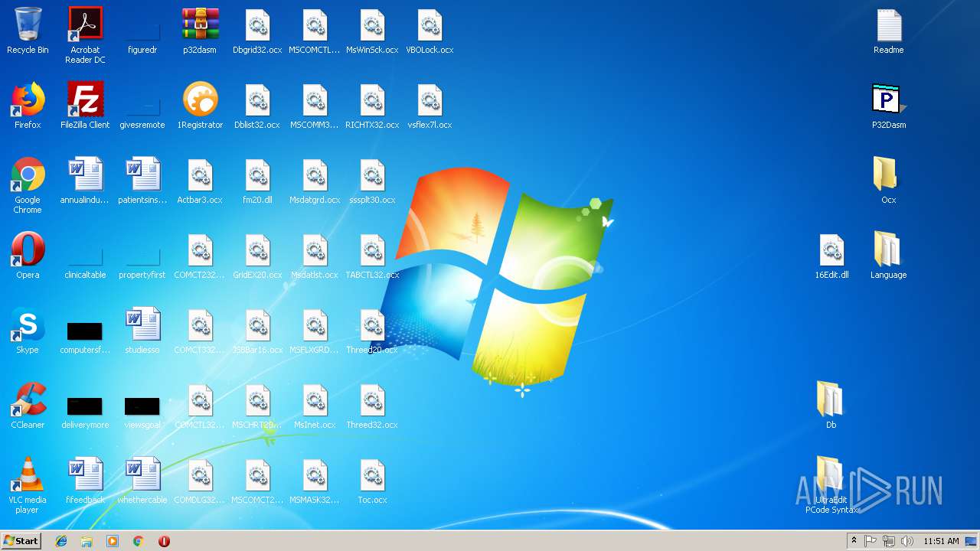980x551 pixels.
Task: Open the Start menu
Action: [21, 541]
